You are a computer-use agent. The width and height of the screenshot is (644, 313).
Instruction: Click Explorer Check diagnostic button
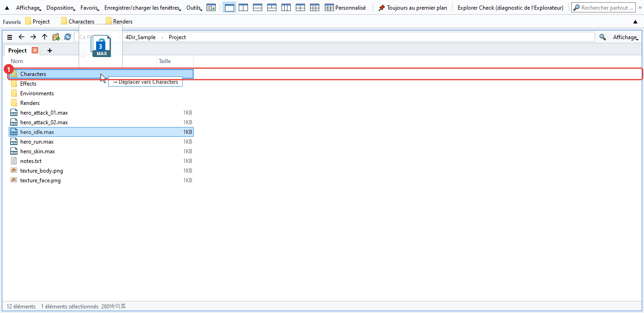[x=511, y=8]
